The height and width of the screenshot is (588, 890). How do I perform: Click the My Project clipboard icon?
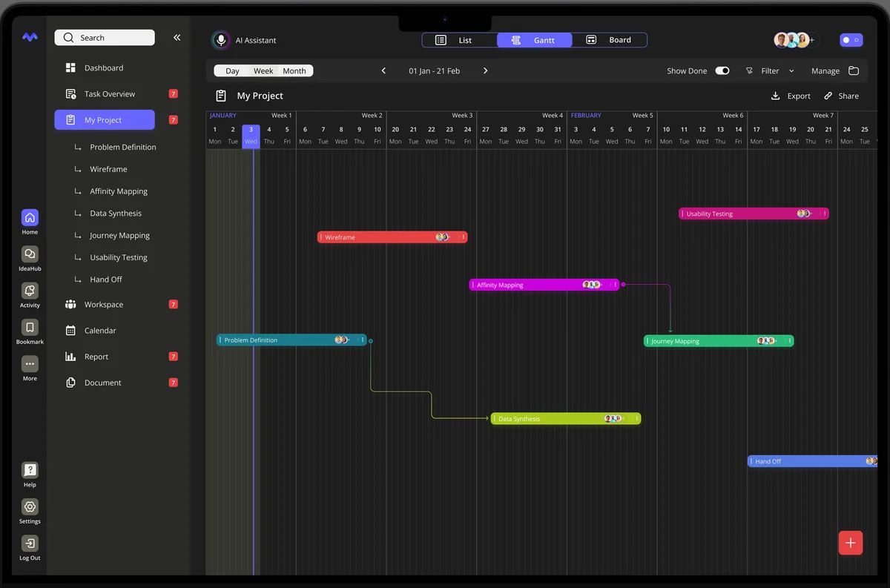[x=221, y=96]
